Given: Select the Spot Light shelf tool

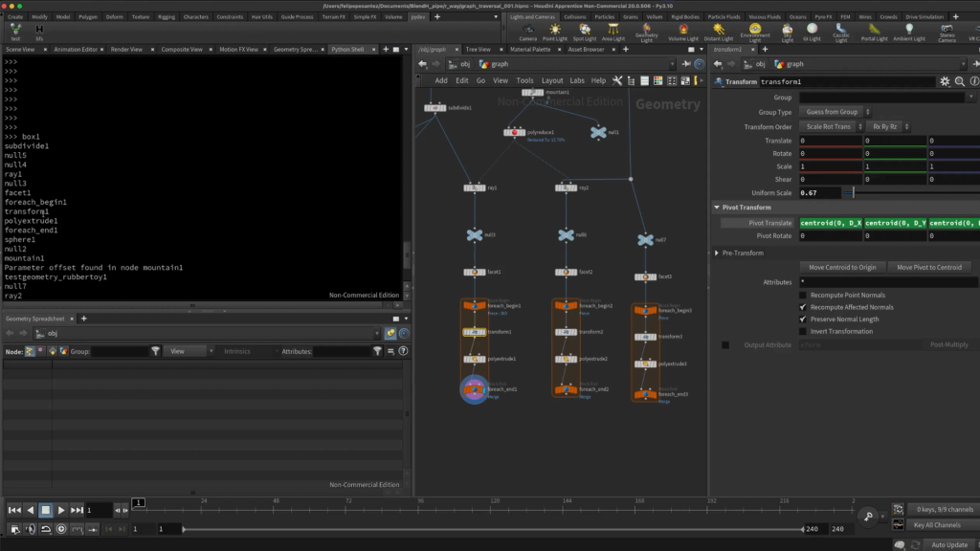Looking at the screenshot, I should tap(584, 30).
